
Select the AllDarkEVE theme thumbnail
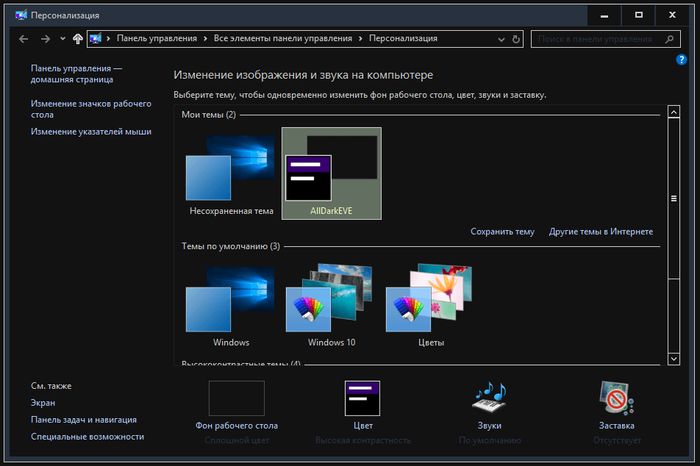331,172
